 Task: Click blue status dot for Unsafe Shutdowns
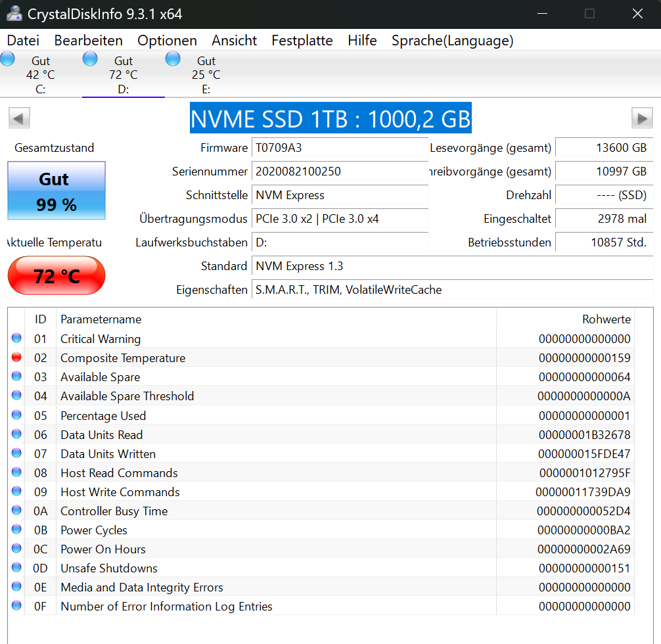pyautogui.click(x=16, y=567)
